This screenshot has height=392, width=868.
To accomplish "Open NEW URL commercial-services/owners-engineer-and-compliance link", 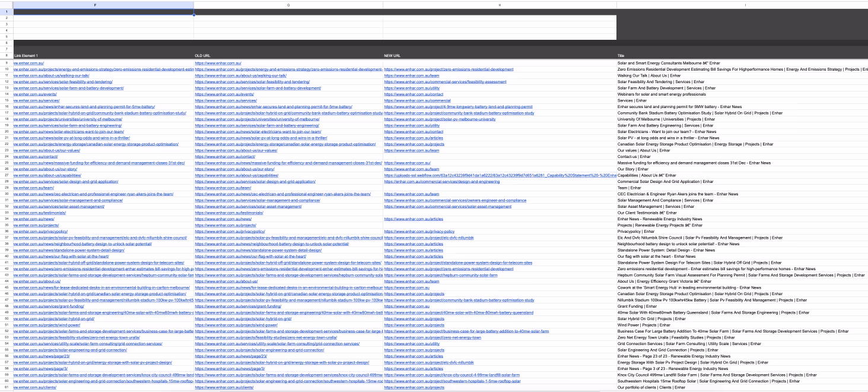I will 455,200.
